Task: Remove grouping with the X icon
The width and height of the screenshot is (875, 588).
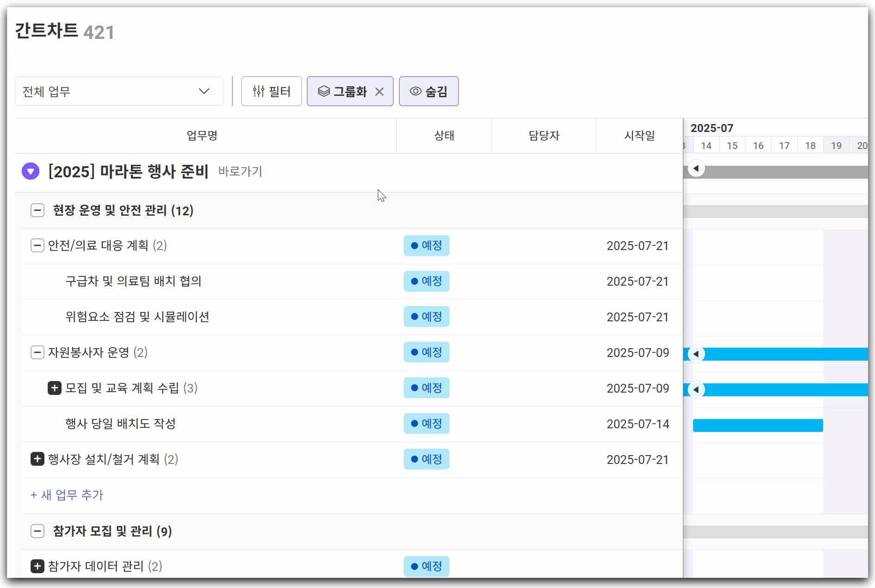Action: click(x=379, y=92)
